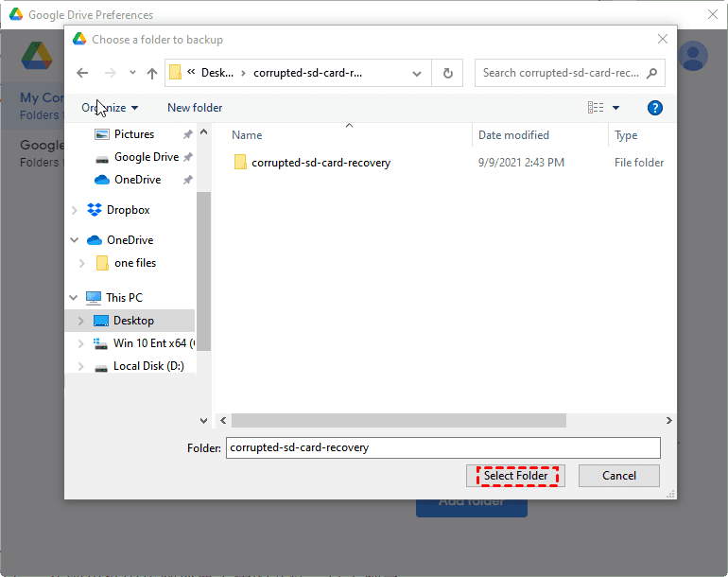This screenshot has width=728, height=577.
Task: Click the Folder name text field
Action: click(x=442, y=447)
